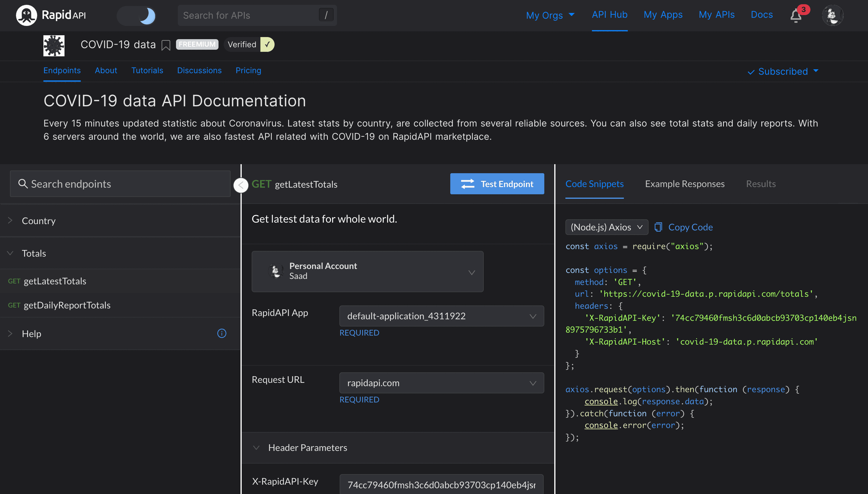Bookmark the COVID-19 data API

coord(166,45)
